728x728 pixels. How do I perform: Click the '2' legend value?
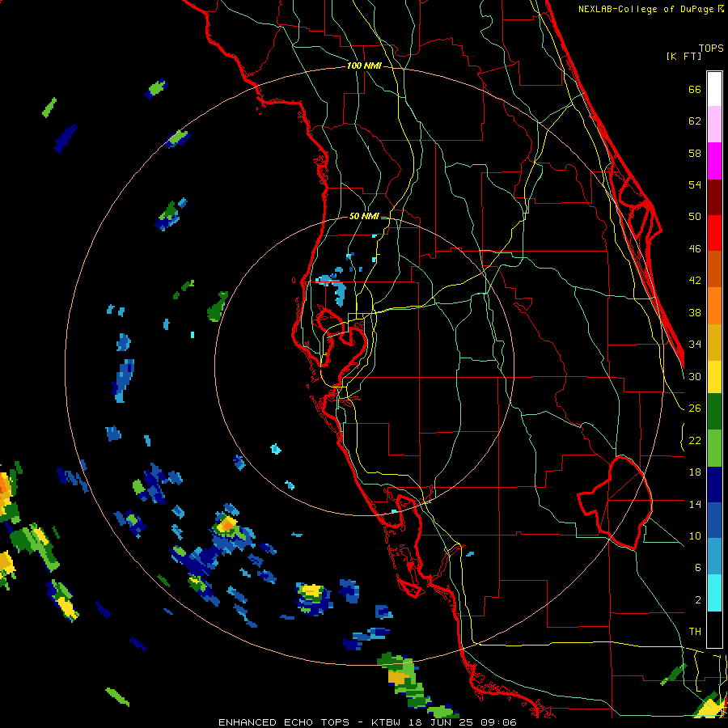[x=698, y=600]
